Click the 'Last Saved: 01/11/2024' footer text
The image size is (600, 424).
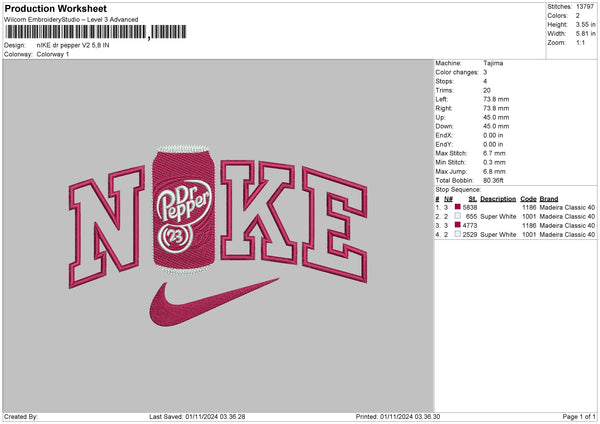point(197,416)
